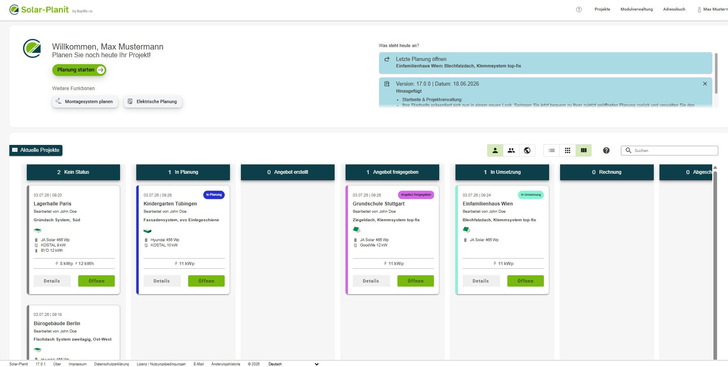Click the Angebot freigegeben status badge

pyautogui.click(x=416, y=195)
